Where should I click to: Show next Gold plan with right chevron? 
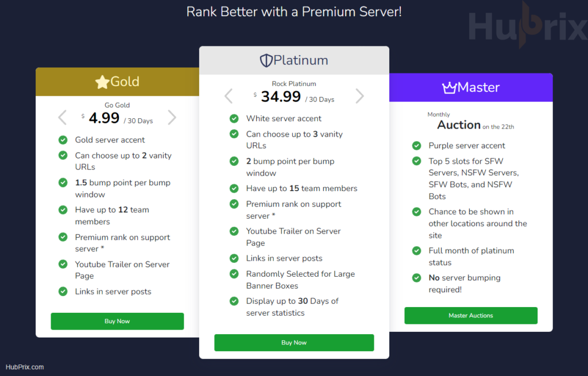(x=172, y=117)
